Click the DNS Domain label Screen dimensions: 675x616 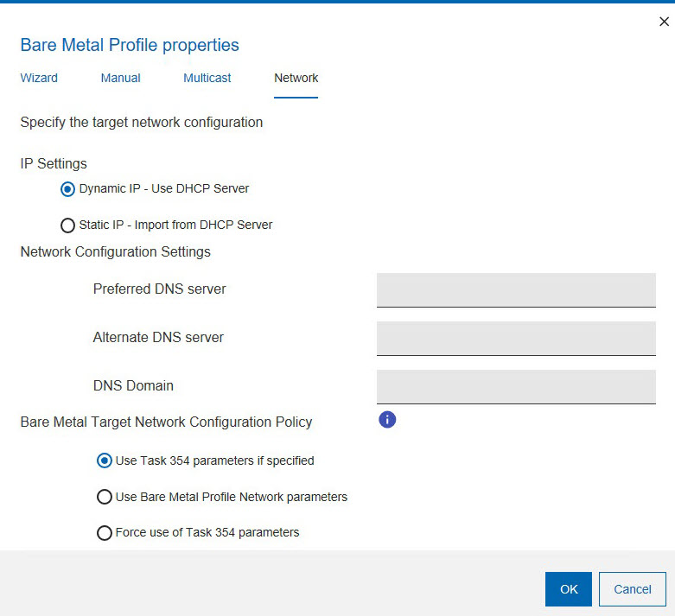point(133,385)
